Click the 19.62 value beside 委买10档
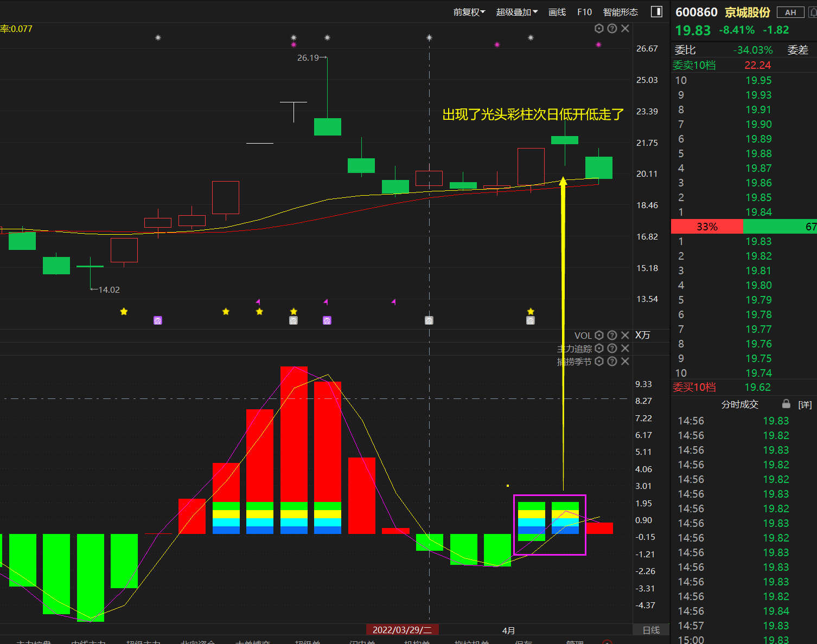 tap(757, 387)
